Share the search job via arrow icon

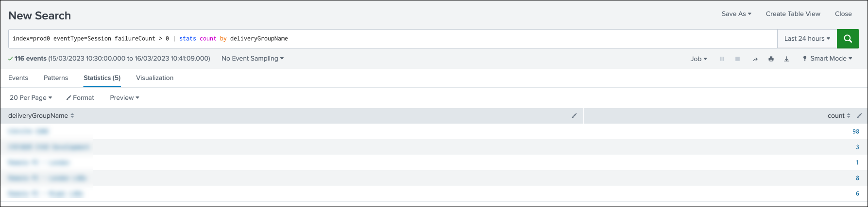click(x=755, y=59)
